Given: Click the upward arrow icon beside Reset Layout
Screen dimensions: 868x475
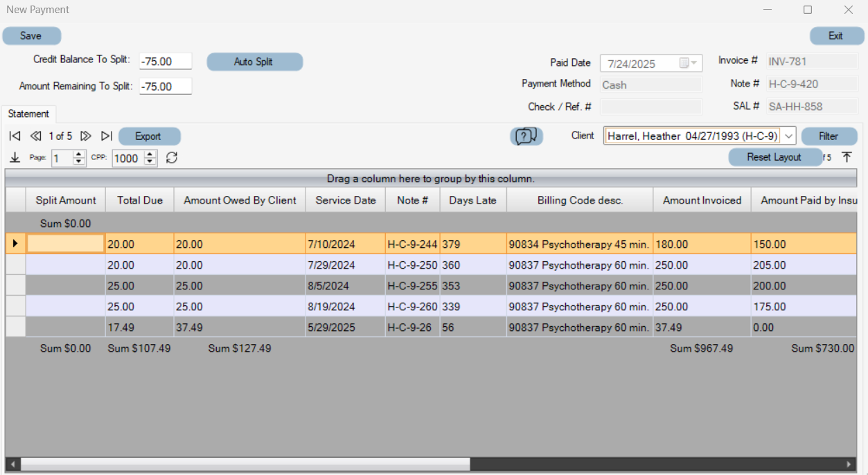Looking at the screenshot, I should [847, 157].
